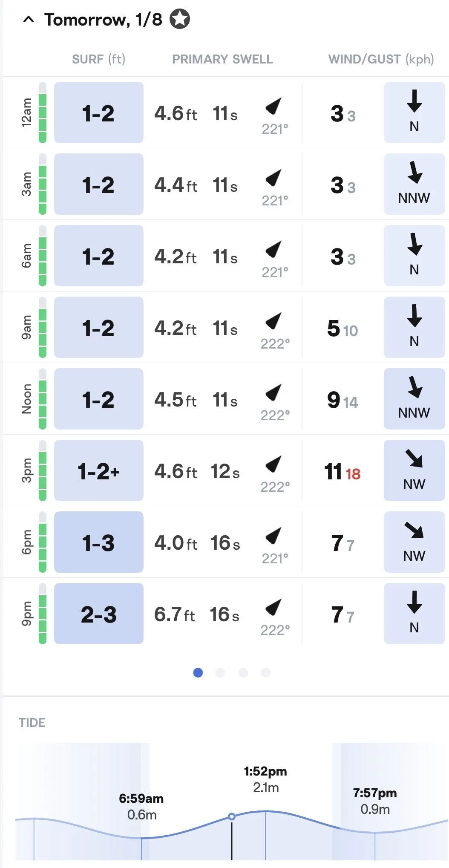The height and width of the screenshot is (868, 449).
Task: Click the 9pm surf height 2-3 tile
Action: (99, 614)
